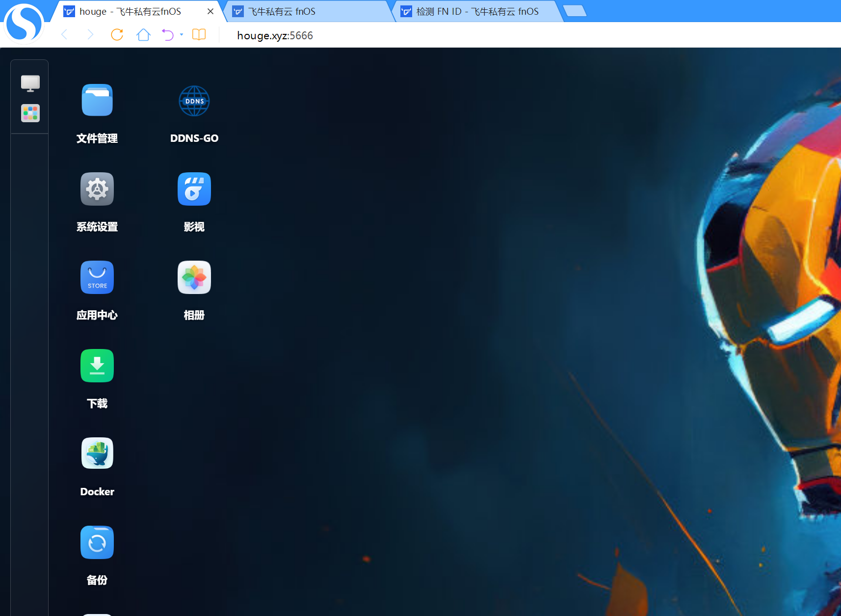Click the 文件管理 label text
The width and height of the screenshot is (841, 616).
click(x=97, y=138)
